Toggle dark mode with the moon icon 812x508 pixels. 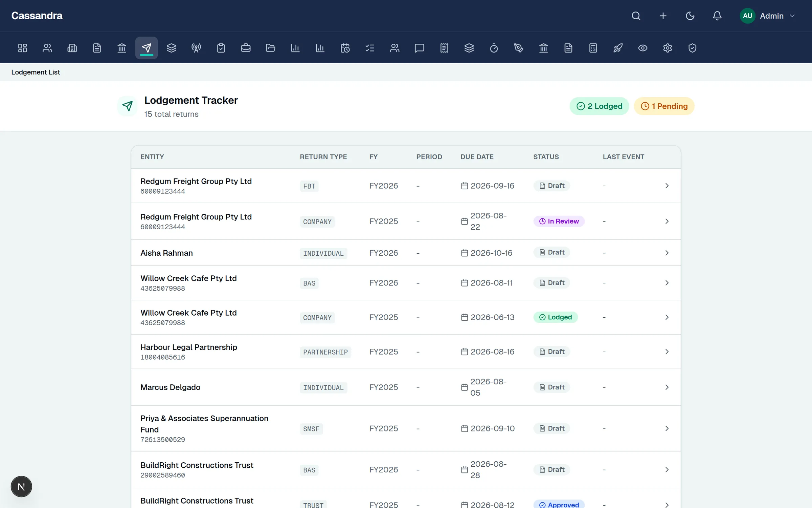tap(690, 16)
